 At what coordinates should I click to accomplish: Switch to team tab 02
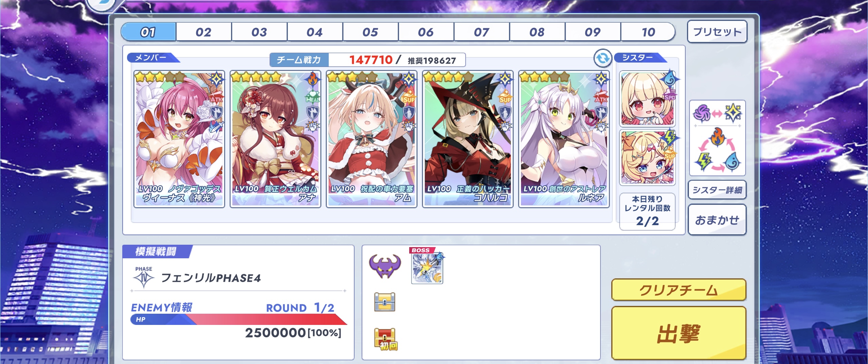coord(203,32)
